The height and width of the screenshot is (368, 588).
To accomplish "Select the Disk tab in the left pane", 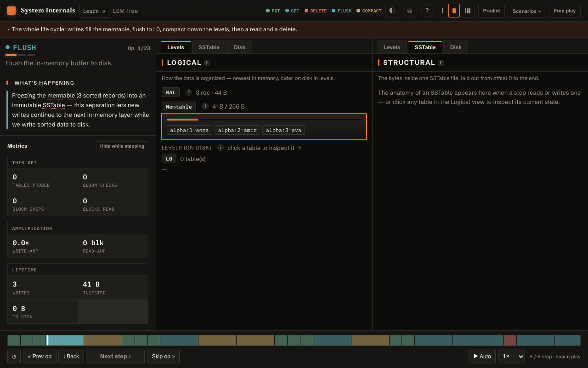I will pos(239,47).
